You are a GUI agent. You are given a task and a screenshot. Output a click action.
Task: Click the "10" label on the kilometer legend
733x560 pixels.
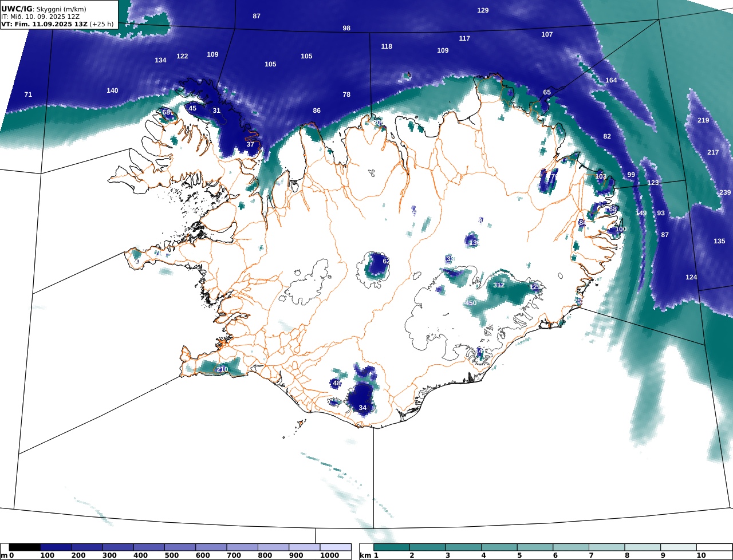701,555
